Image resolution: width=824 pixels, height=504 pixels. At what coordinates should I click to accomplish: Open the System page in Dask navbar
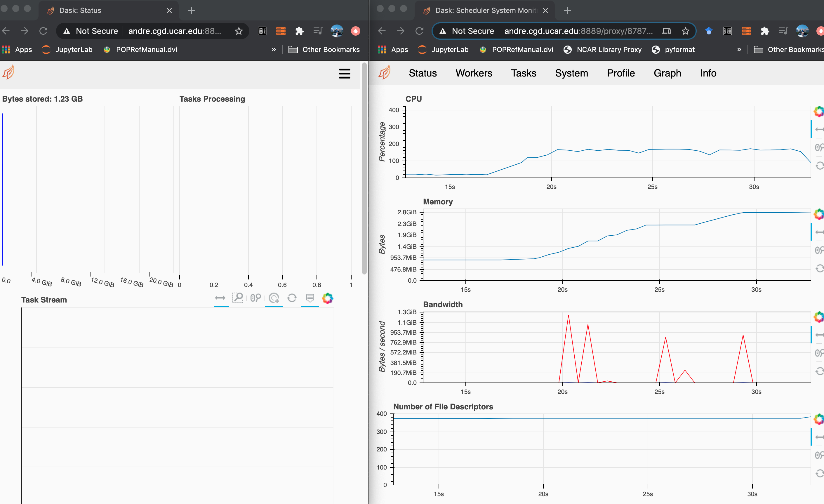click(x=571, y=73)
